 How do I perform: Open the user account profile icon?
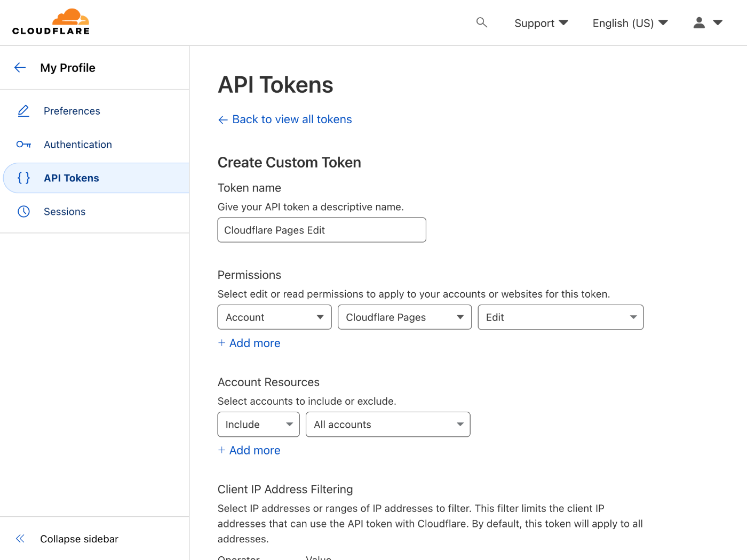(699, 22)
